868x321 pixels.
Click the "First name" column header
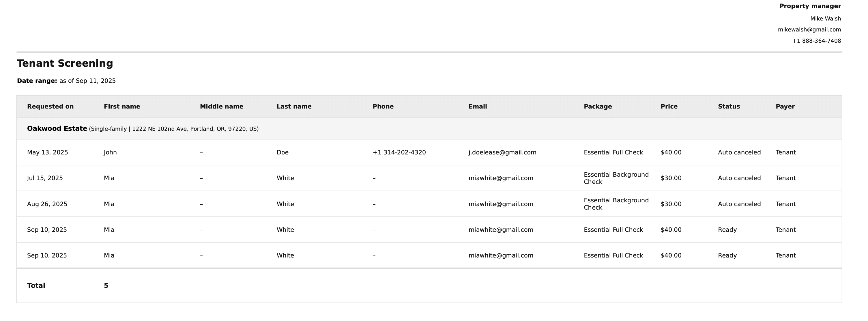(122, 107)
